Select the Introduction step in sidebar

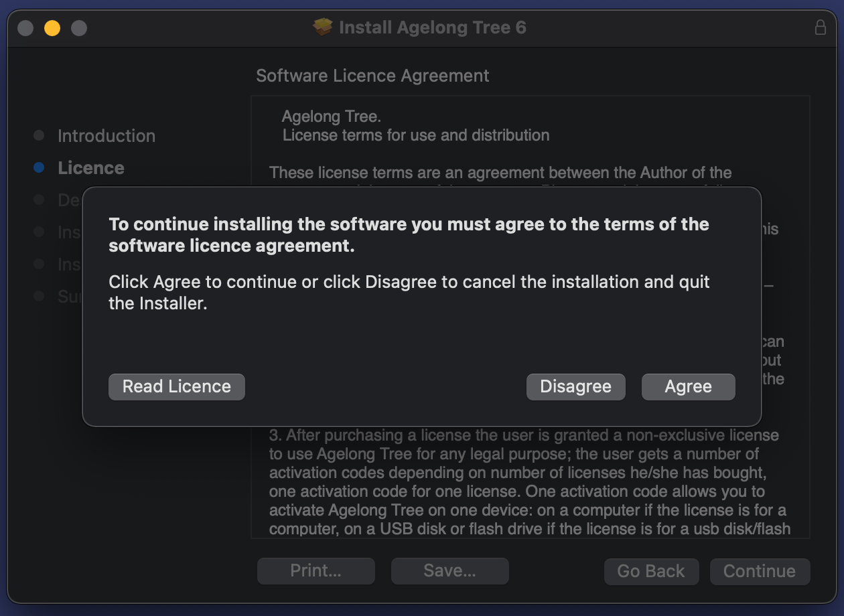(107, 136)
